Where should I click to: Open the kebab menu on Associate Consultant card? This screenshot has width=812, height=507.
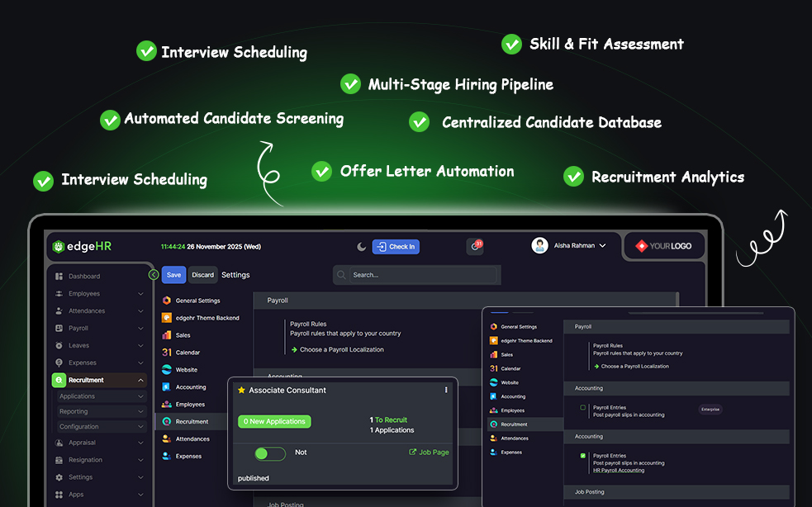point(446,390)
